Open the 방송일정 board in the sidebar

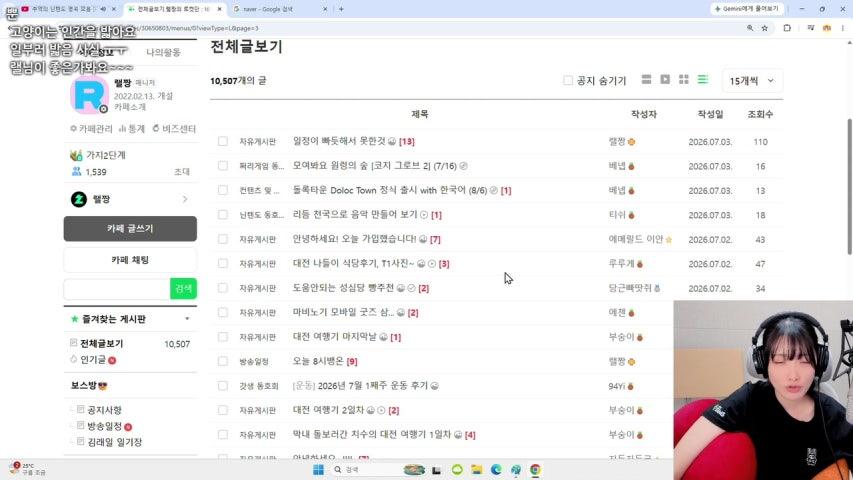coord(104,426)
